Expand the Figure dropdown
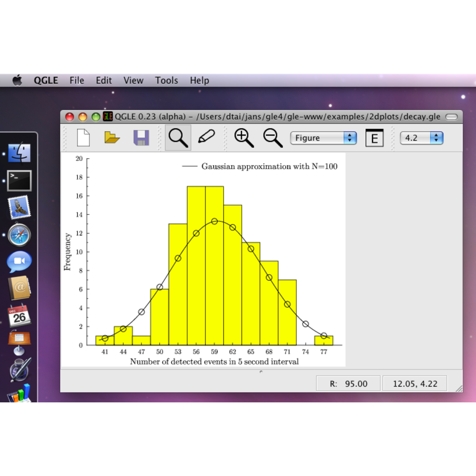This screenshot has width=476, height=476. [323, 138]
